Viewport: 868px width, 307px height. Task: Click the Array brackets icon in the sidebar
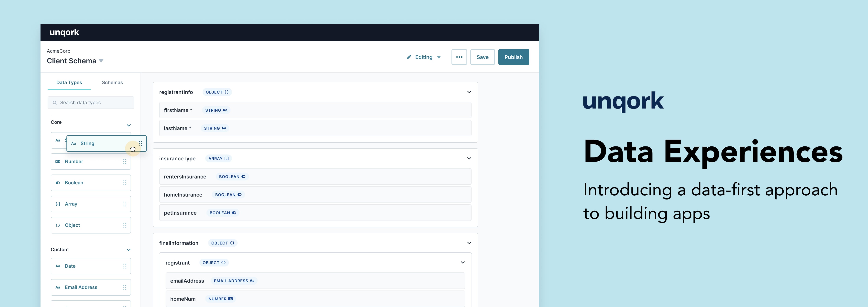(x=58, y=204)
